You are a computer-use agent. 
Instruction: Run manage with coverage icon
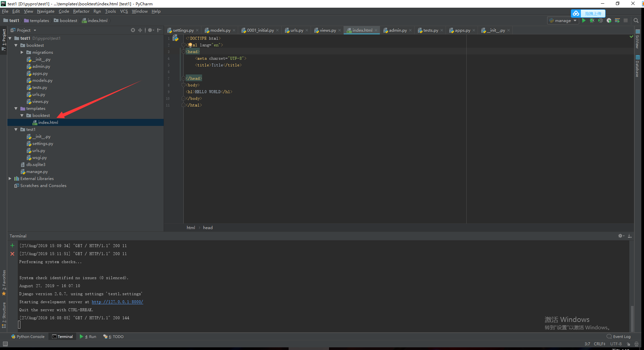pos(601,21)
